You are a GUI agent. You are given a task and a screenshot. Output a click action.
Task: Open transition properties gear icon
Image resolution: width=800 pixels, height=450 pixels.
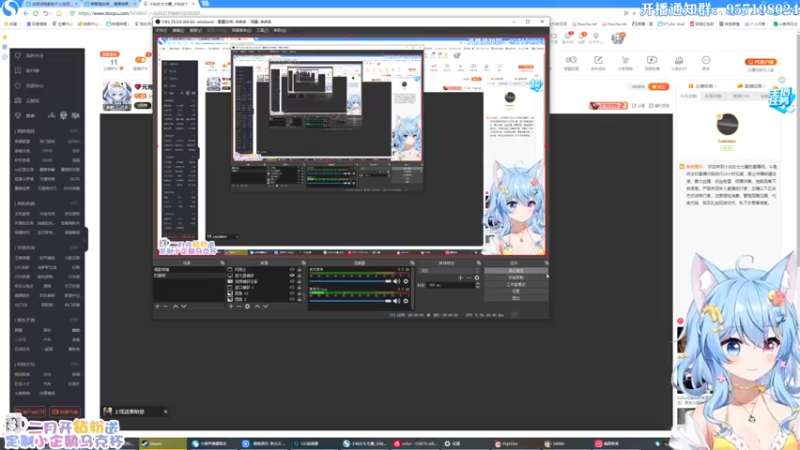[477, 278]
